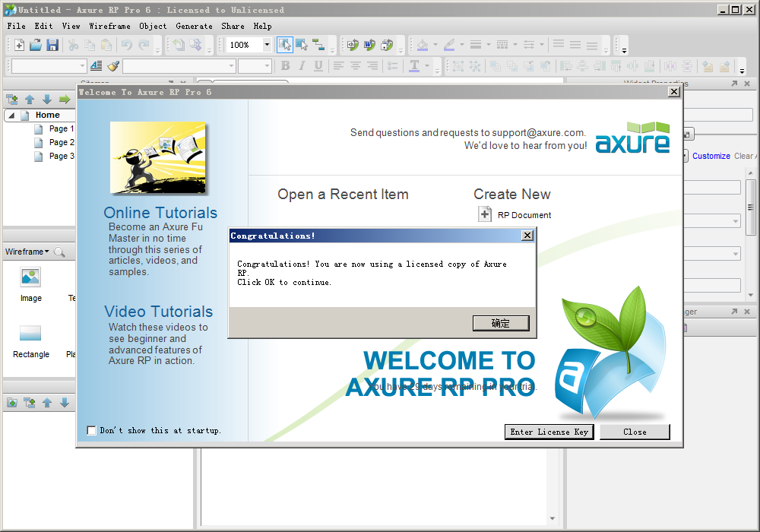
Task: Collapse the Home tree node
Action: pos(11,116)
